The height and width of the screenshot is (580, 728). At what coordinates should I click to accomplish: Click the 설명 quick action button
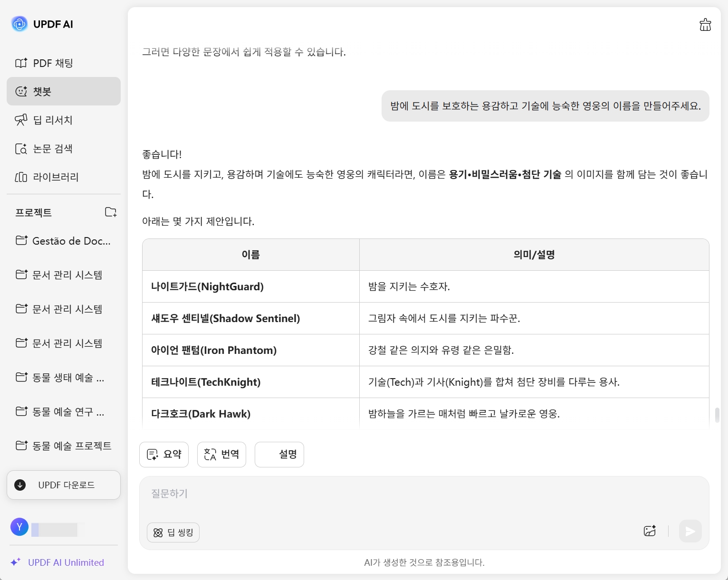279,455
